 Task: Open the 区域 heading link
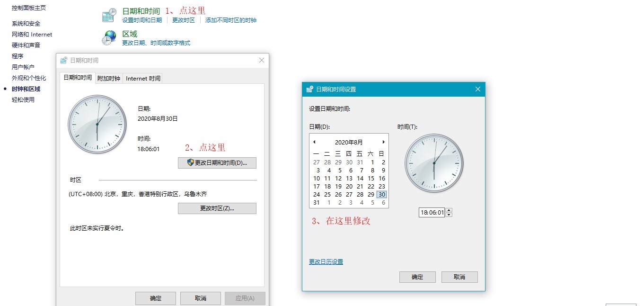(x=130, y=34)
